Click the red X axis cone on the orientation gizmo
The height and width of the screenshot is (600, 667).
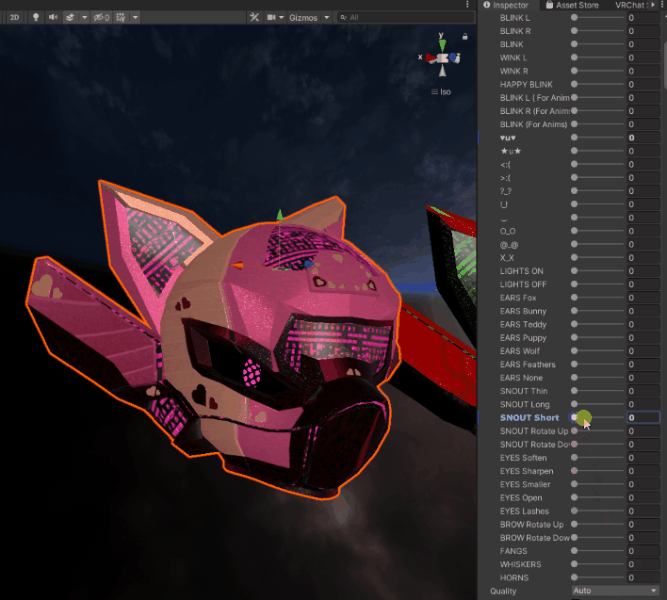tap(430, 57)
